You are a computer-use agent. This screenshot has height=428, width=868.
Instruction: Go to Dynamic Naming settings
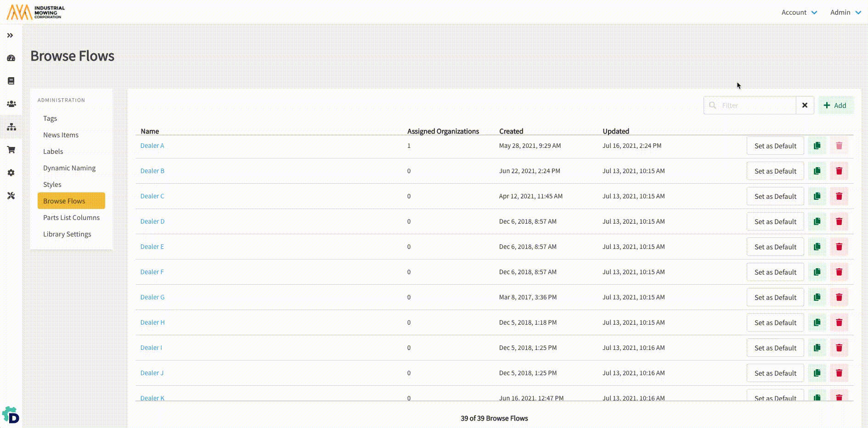coord(69,168)
